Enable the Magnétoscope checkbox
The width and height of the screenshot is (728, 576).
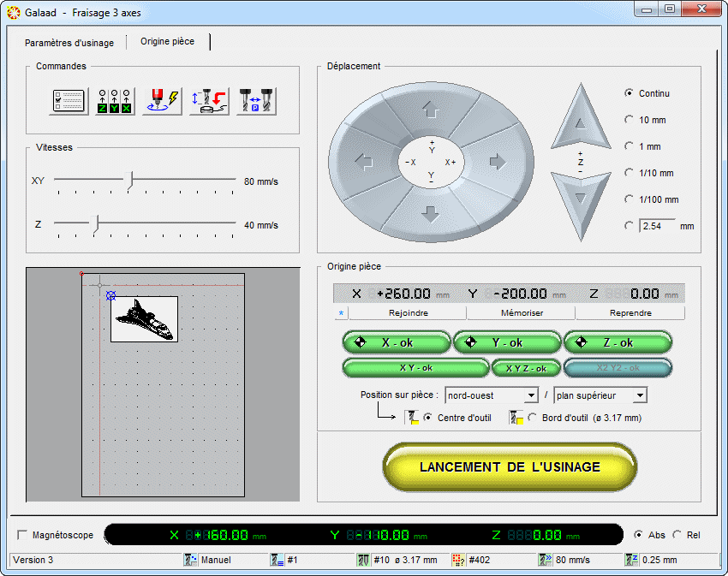click(22, 535)
